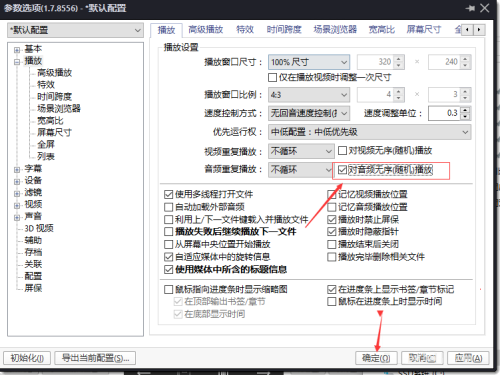Expand the 滤镜 tree node

(x=17, y=194)
